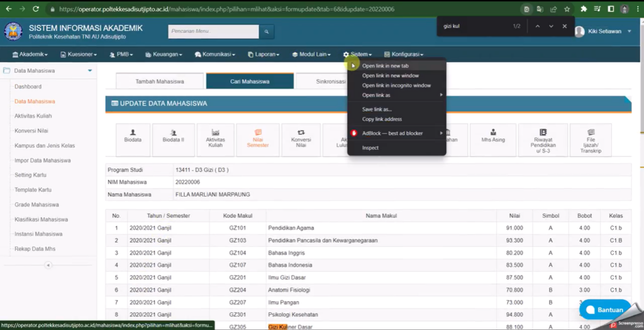Expand the Keuangan dropdown menu
This screenshot has height=330, width=644.
pos(164,55)
